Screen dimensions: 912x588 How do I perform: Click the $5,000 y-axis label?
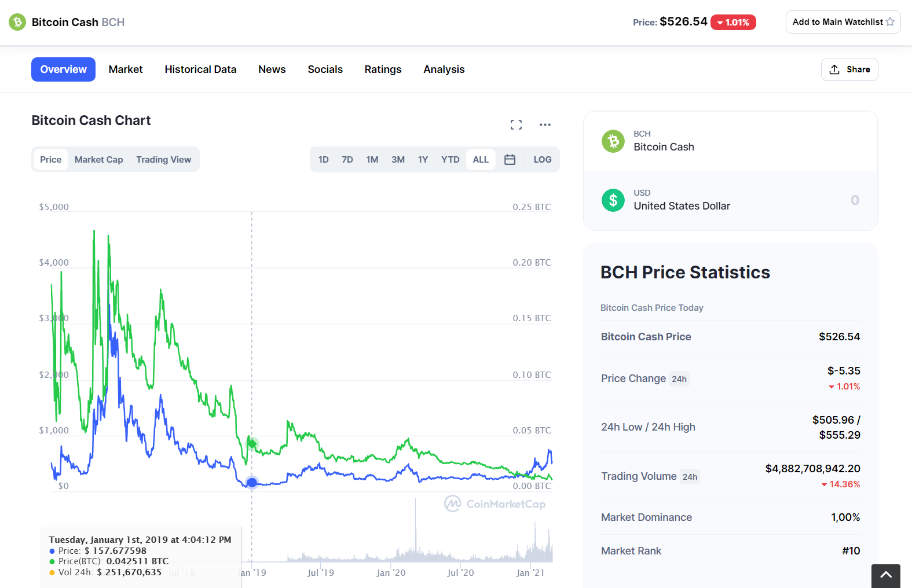[x=54, y=207]
